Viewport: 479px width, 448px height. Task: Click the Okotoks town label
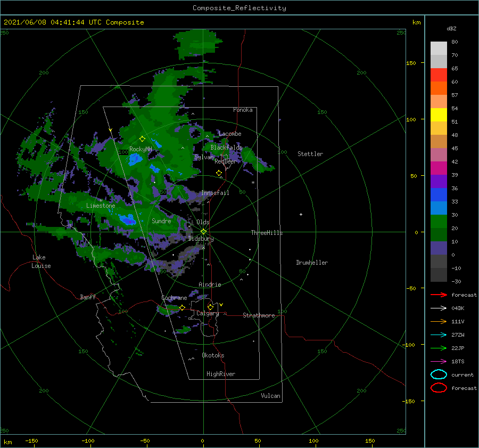(x=213, y=355)
